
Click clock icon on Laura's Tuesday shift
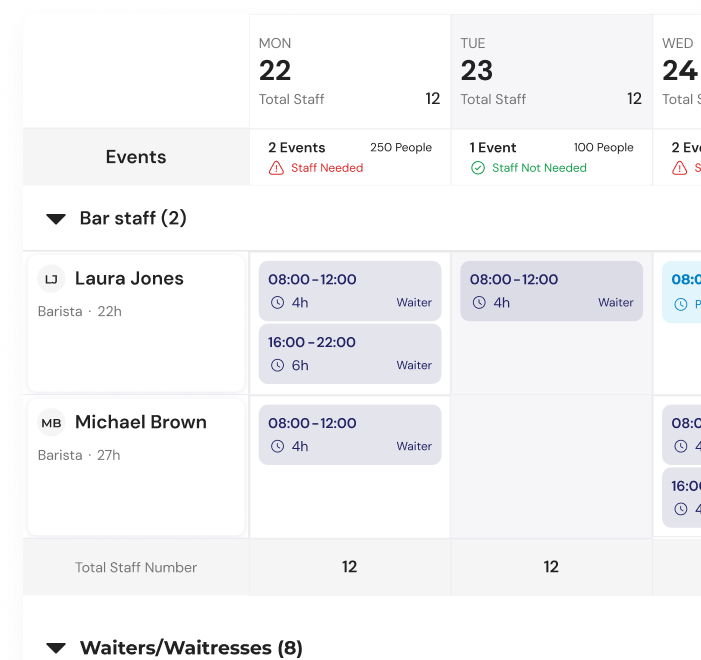(479, 303)
